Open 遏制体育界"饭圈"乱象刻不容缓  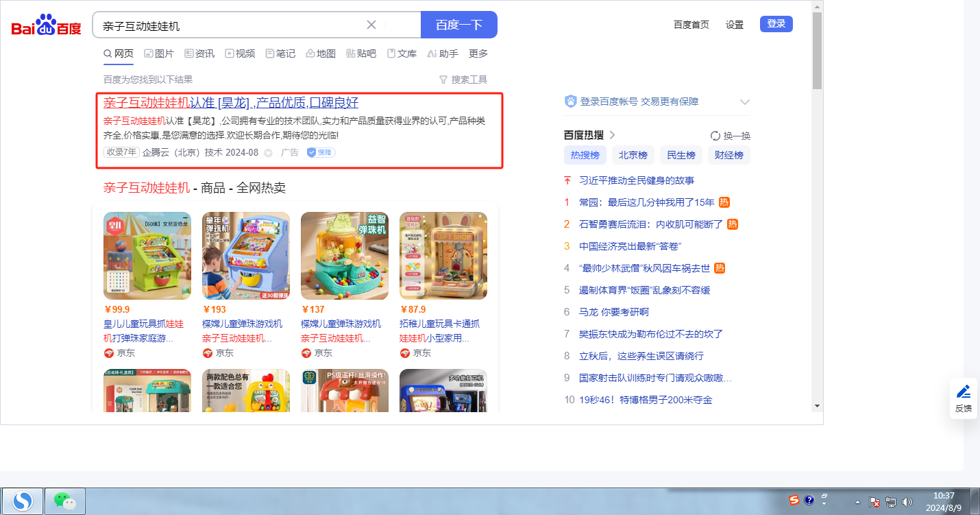pyautogui.click(x=645, y=290)
